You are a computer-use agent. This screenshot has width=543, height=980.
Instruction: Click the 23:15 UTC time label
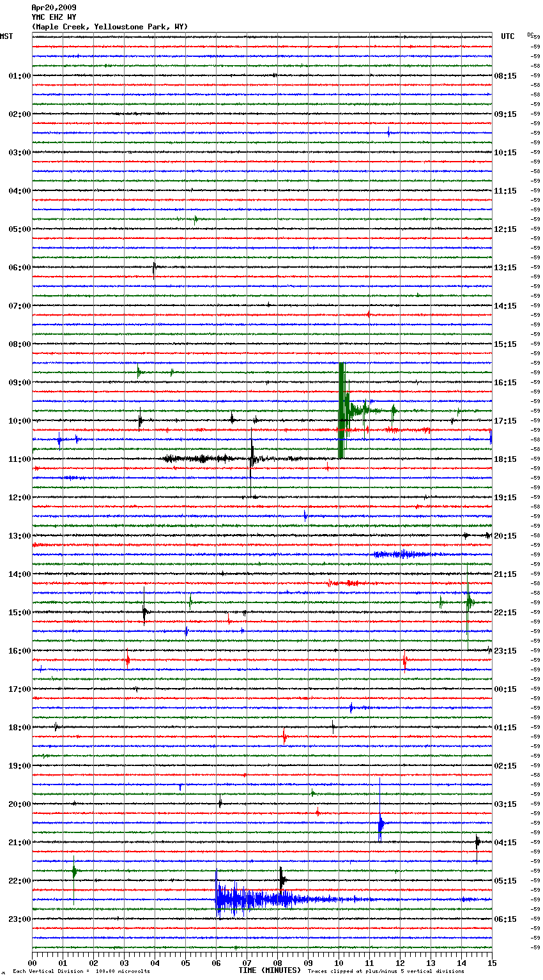coord(505,651)
